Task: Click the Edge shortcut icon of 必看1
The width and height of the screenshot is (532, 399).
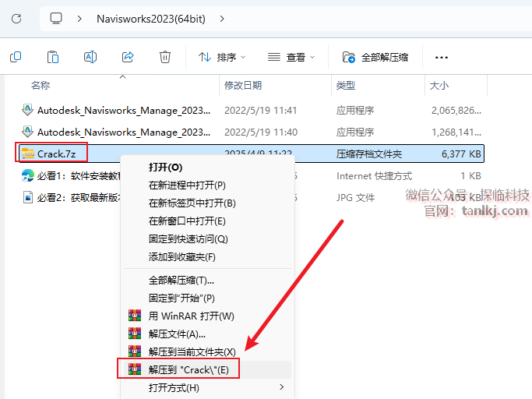Action: (x=28, y=175)
